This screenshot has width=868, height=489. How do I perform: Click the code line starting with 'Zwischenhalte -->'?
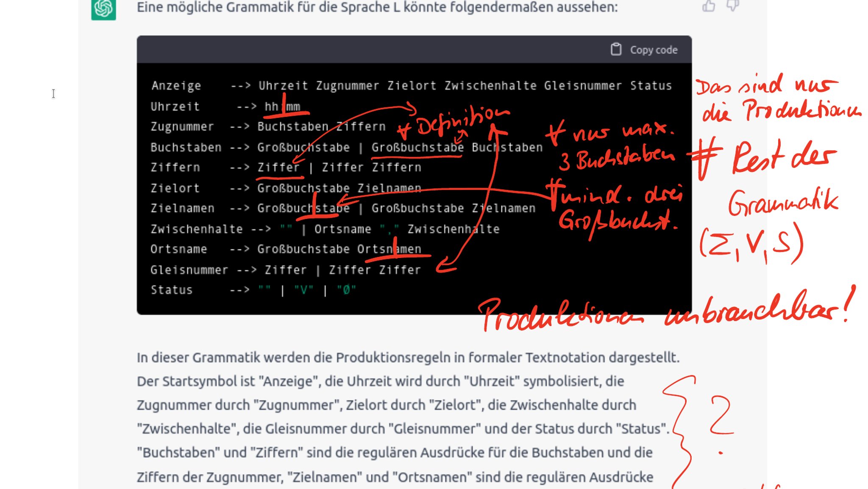pyautogui.click(x=325, y=229)
